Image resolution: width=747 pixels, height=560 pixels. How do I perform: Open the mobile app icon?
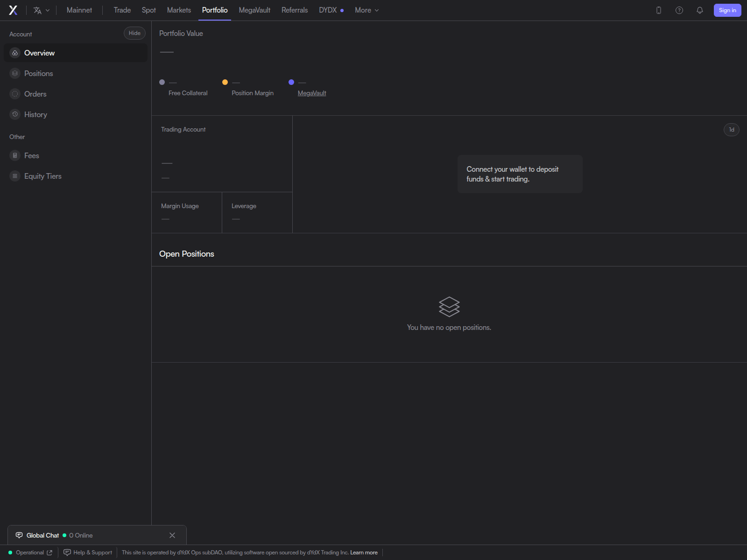(x=659, y=10)
